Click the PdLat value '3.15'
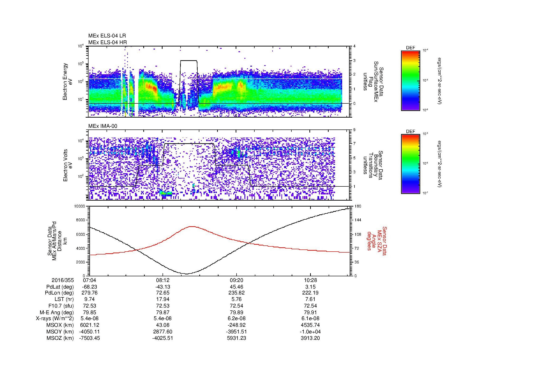The width and height of the screenshot is (555, 392). click(x=310, y=287)
